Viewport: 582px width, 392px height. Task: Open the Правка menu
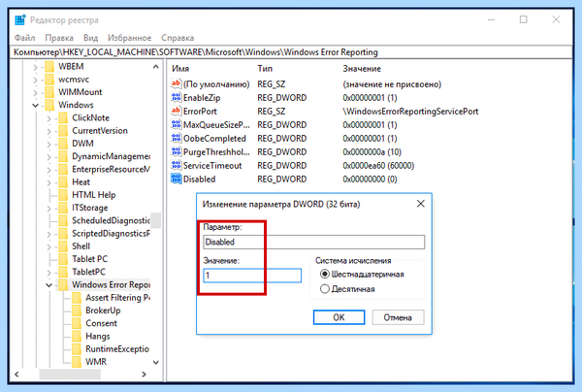(59, 38)
